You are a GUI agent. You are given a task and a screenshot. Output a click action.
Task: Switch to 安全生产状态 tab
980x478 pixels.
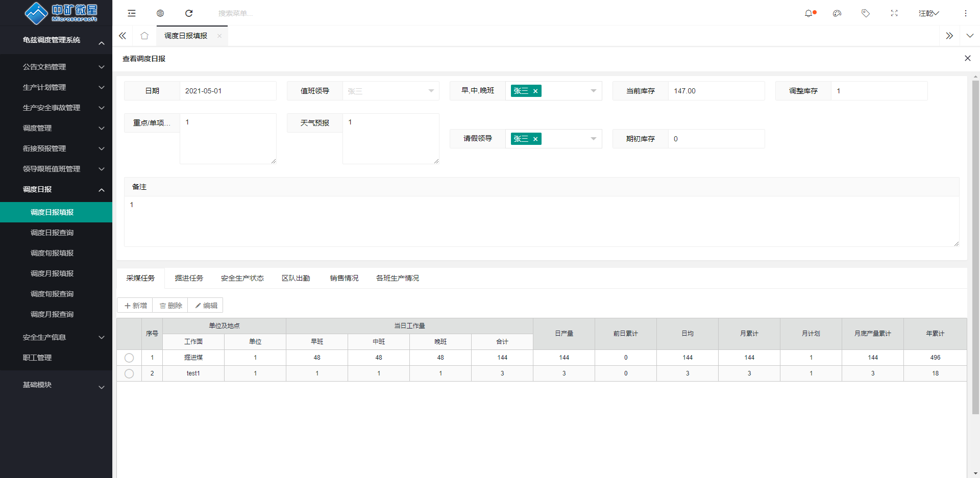coord(242,278)
